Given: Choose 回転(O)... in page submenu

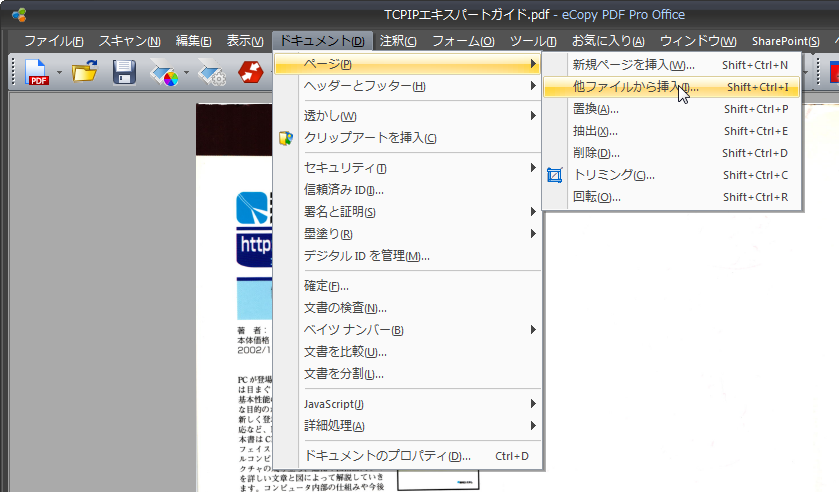Looking at the screenshot, I should 672,196.
